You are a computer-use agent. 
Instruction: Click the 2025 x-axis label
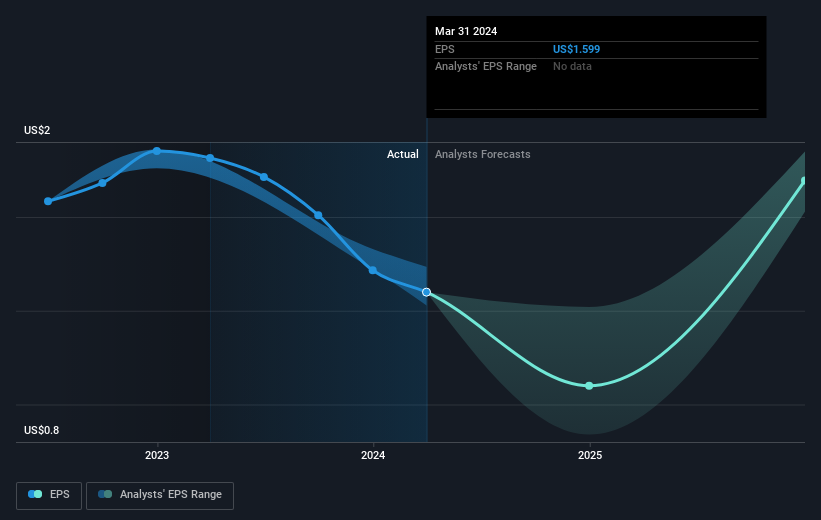tap(590, 455)
